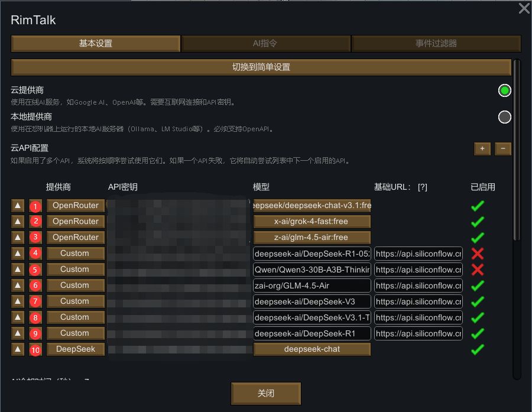532x412 pixels.
Task: Disable the deepseek-chat-v3.1:free API
Action: [x=478, y=206]
